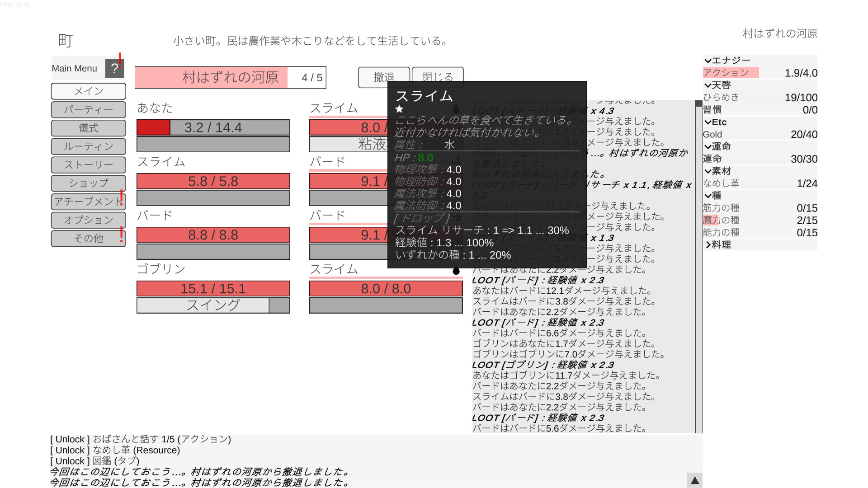
Task: Click the battle log scrollbar
Action: (698, 267)
